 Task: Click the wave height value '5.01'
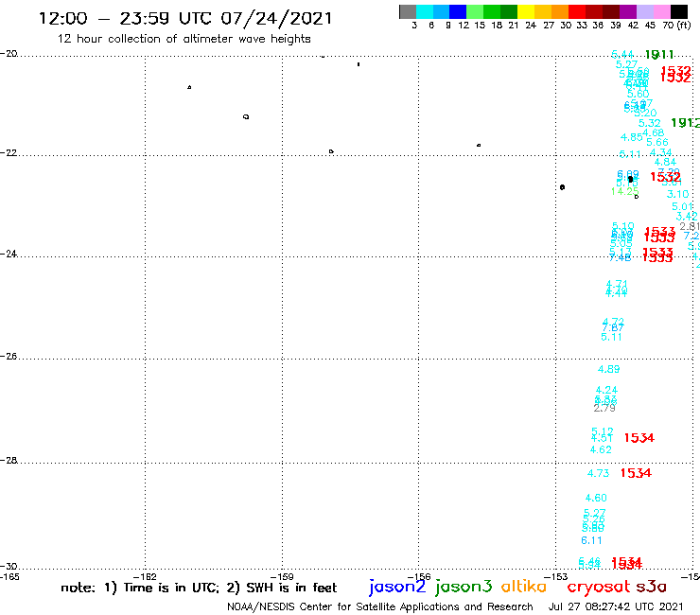683,207
